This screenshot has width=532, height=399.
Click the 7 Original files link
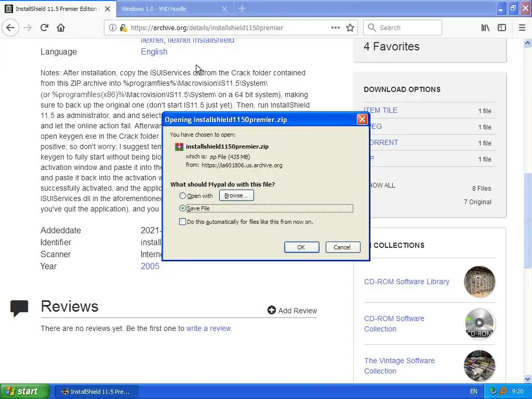pyautogui.click(x=477, y=202)
